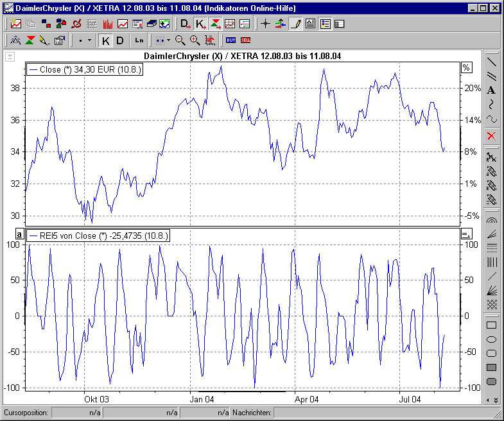Click the SELL order icon

click(x=246, y=40)
